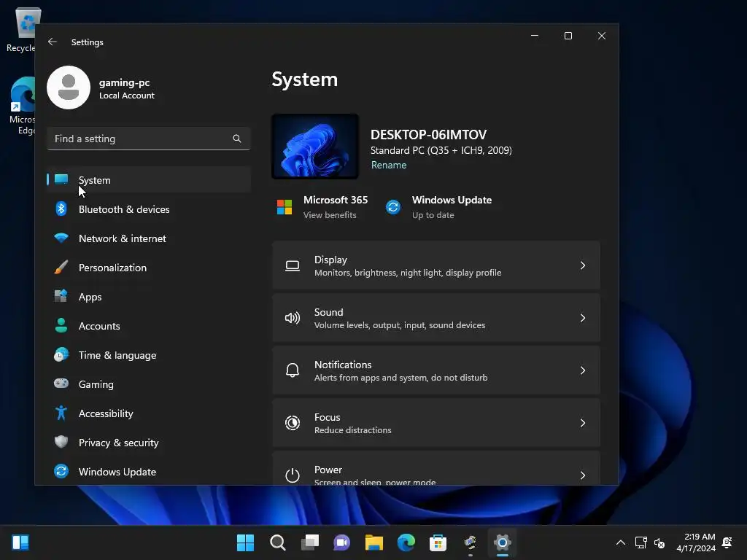This screenshot has width=747, height=560.
Task: Click the Gaming controller icon
Action: pyautogui.click(x=61, y=384)
